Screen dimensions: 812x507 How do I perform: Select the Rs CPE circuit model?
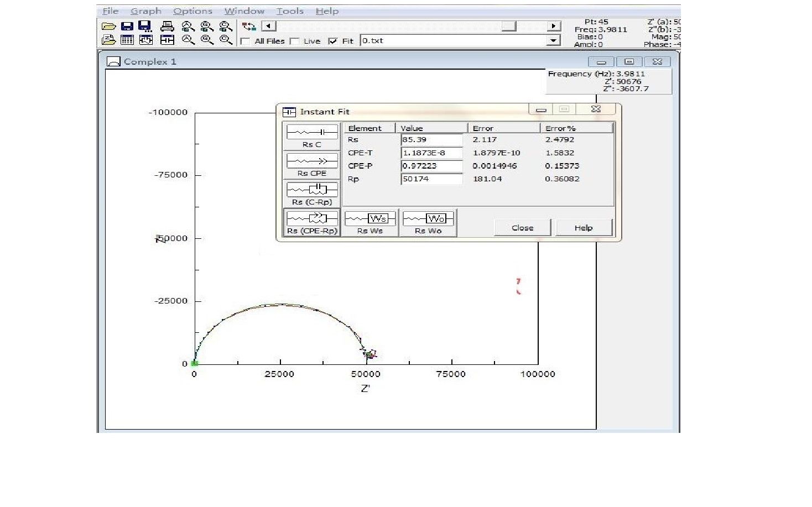(312, 165)
